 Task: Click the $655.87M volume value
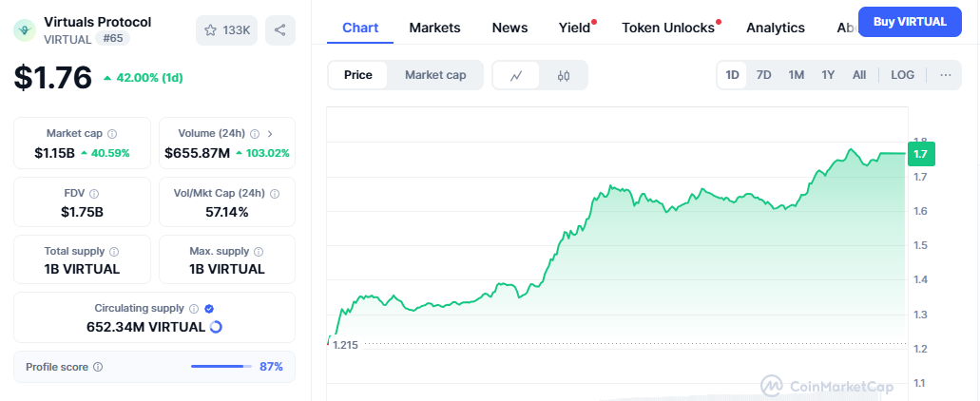(198, 153)
